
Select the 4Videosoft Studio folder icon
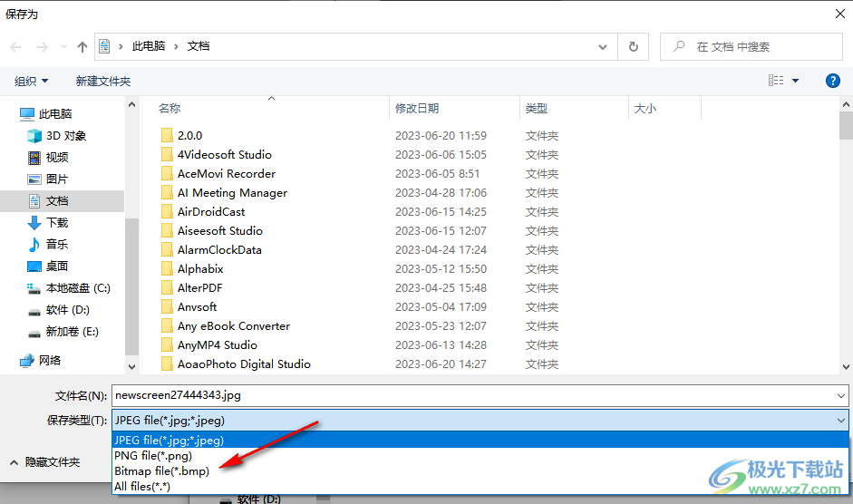[167, 154]
